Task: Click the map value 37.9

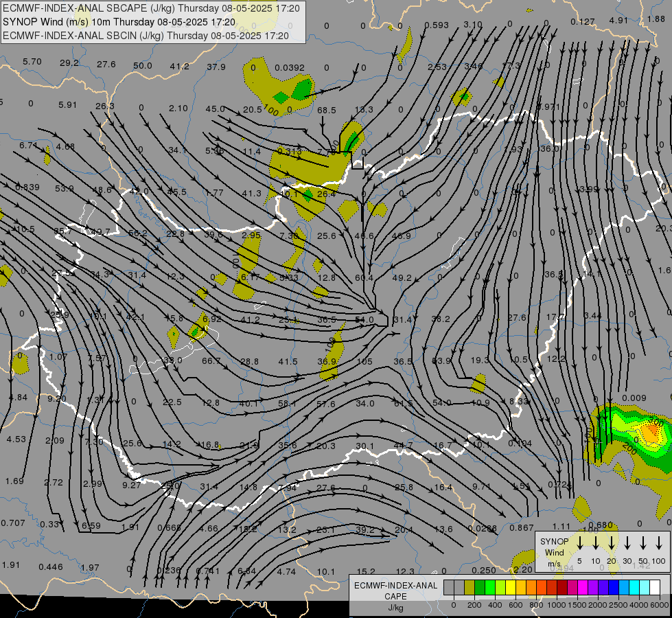Action: [216, 67]
